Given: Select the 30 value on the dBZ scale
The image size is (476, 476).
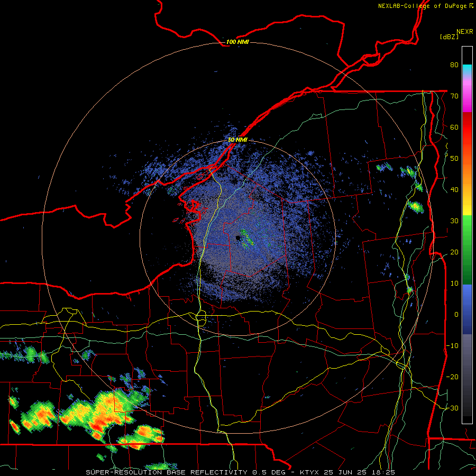Looking at the screenshot, I should pos(454,221).
